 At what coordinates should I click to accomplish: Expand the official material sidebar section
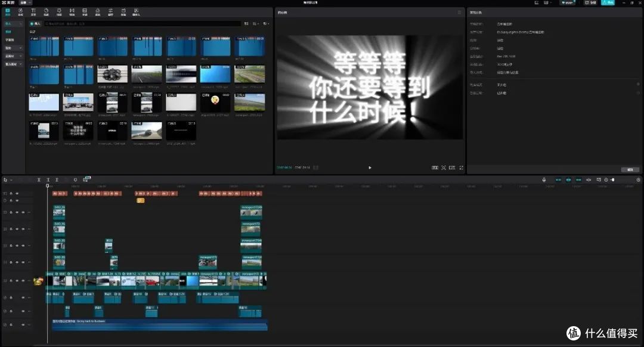(x=13, y=64)
